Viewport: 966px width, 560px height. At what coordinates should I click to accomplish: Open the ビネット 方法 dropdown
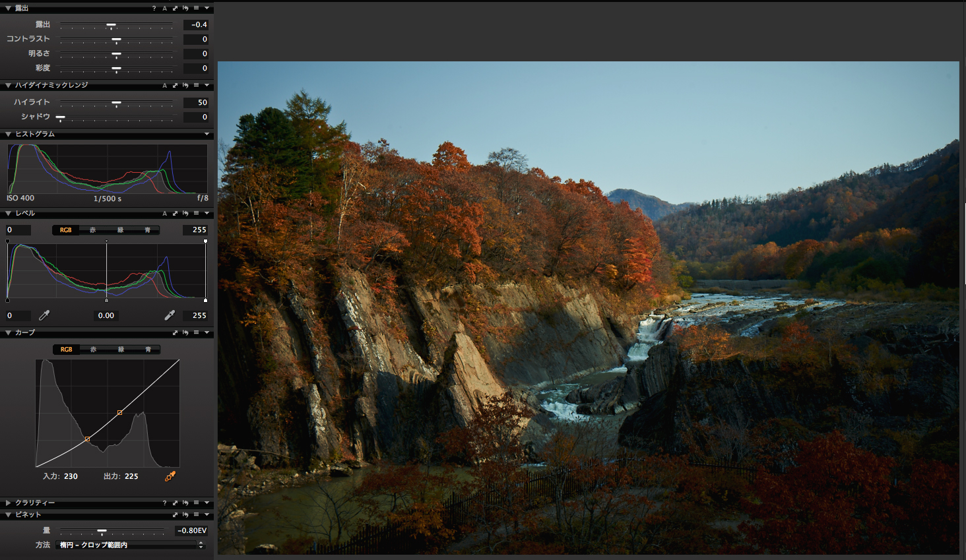click(131, 545)
